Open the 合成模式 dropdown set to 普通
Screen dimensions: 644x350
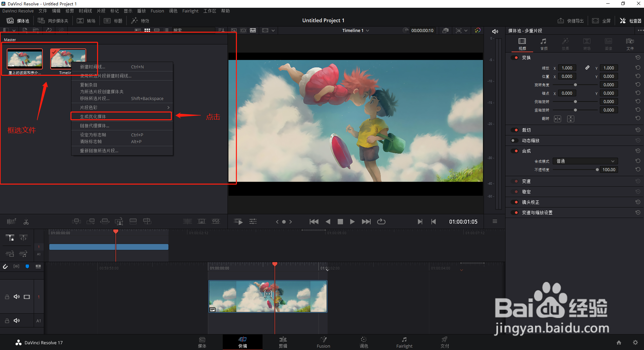[585, 161]
